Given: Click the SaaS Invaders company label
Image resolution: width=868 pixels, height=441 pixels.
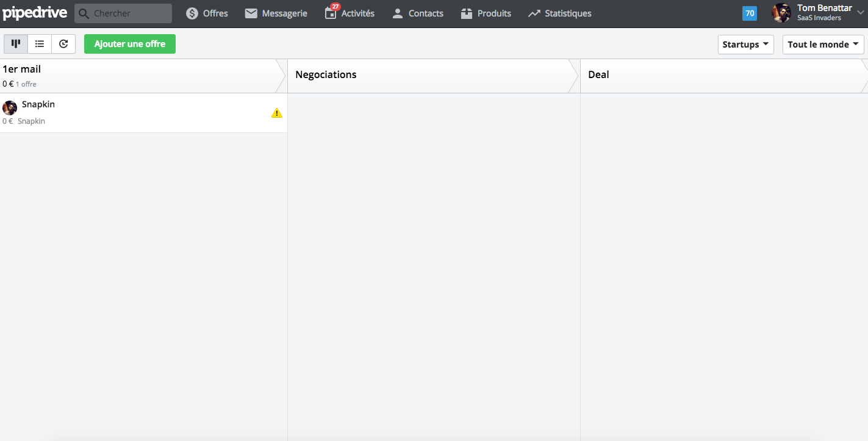Looking at the screenshot, I should point(819,18).
